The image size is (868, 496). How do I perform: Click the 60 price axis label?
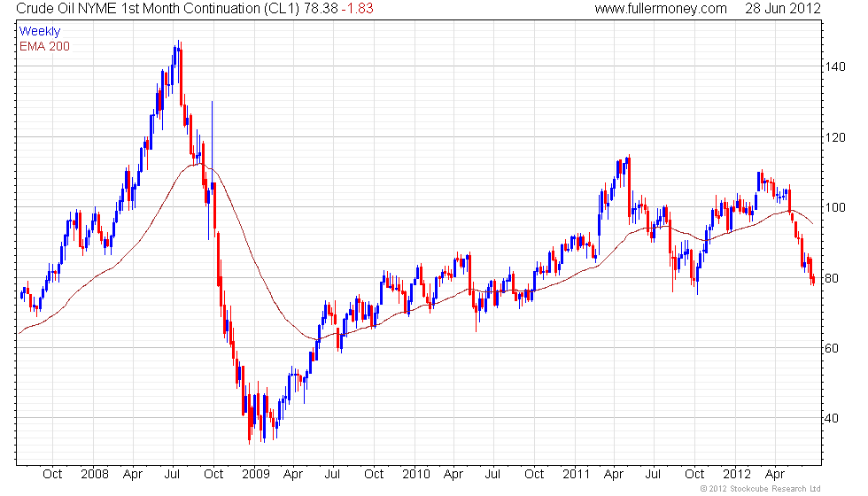pyautogui.click(x=832, y=349)
